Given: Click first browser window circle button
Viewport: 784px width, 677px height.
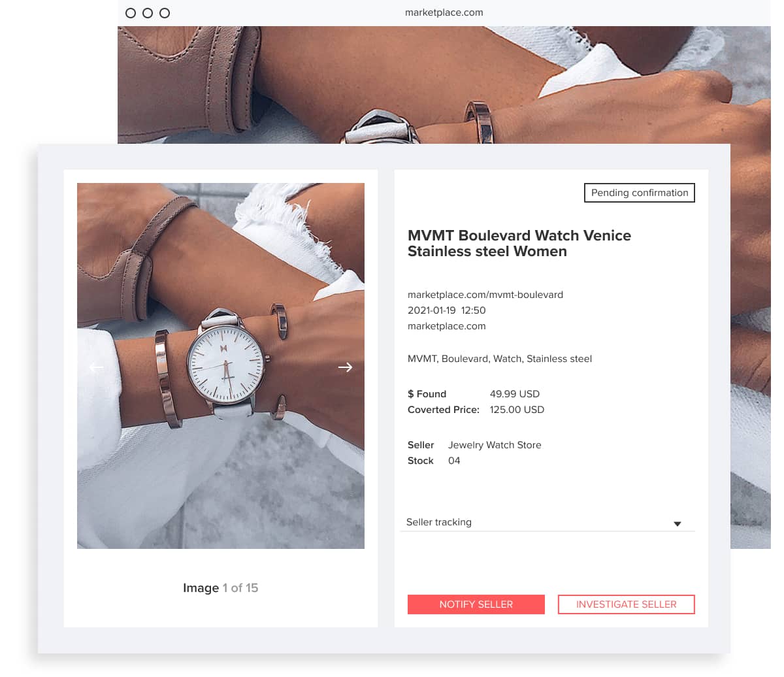Looking at the screenshot, I should click(x=131, y=13).
